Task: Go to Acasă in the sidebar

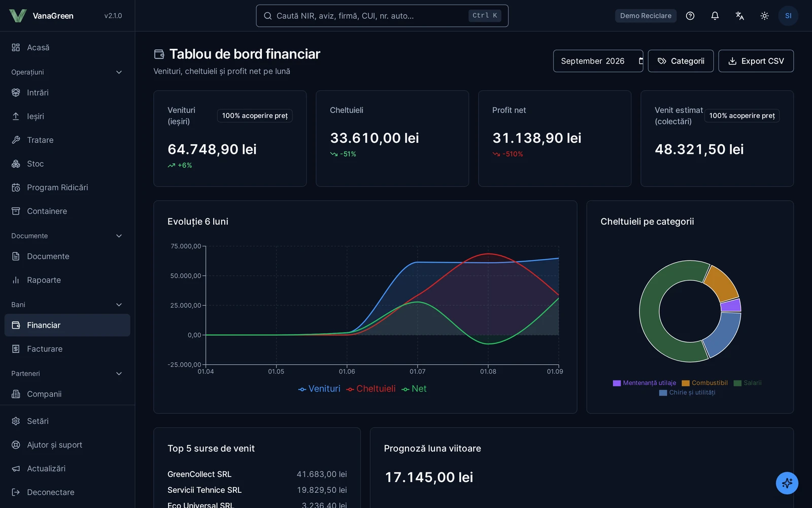Action: pyautogui.click(x=67, y=47)
